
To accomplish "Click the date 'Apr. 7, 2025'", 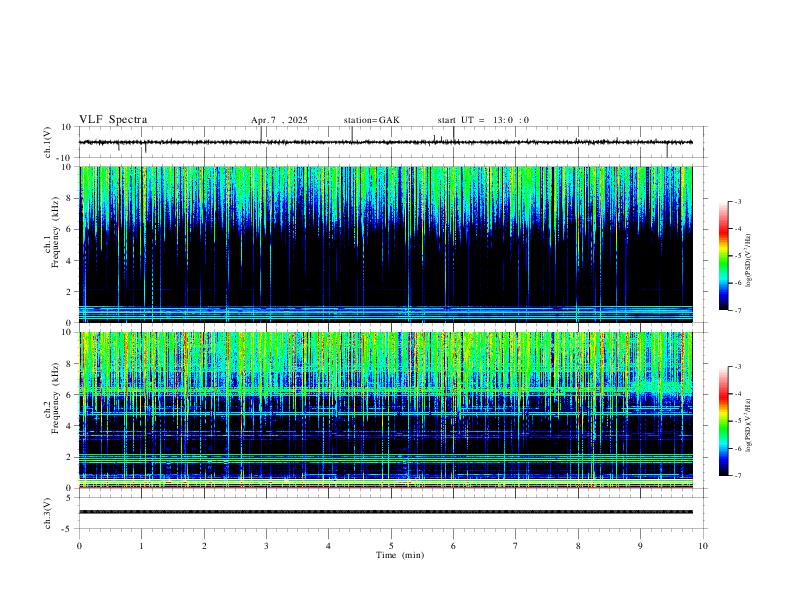I will click(x=279, y=120).
